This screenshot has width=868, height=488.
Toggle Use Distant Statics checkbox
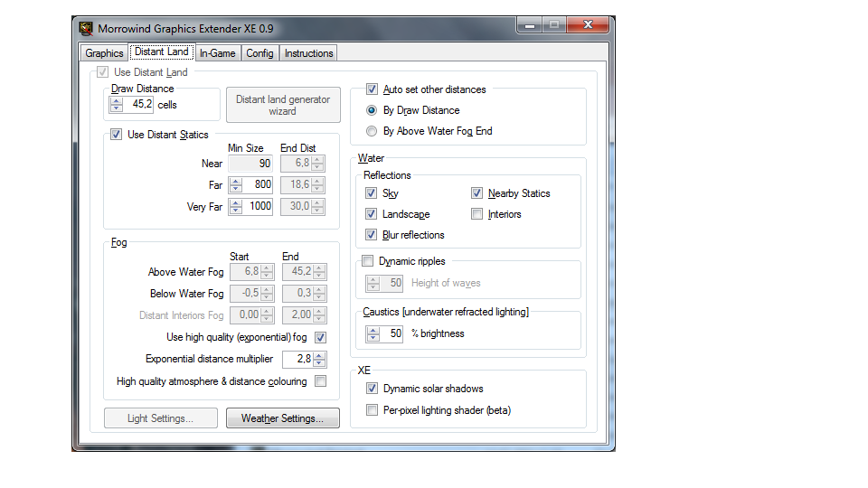click(116, 135)
